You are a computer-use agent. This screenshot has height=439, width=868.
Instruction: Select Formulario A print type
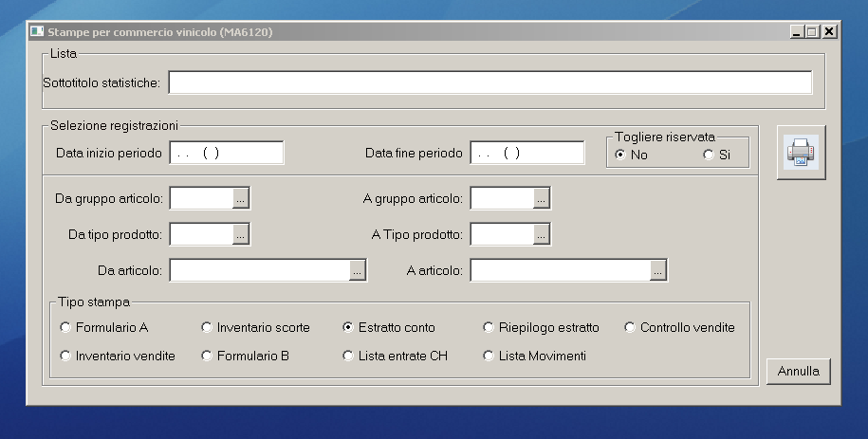click(x=65, y=328)
